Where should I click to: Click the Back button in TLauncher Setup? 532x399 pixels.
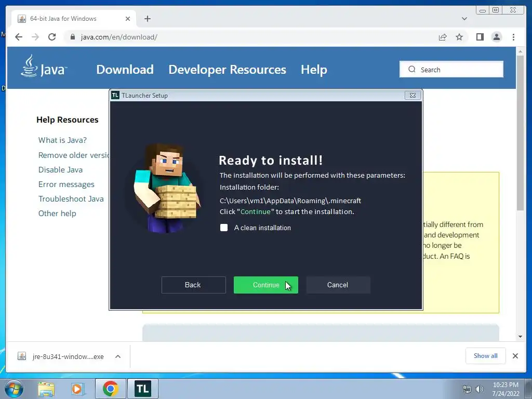tap(193, 285)
